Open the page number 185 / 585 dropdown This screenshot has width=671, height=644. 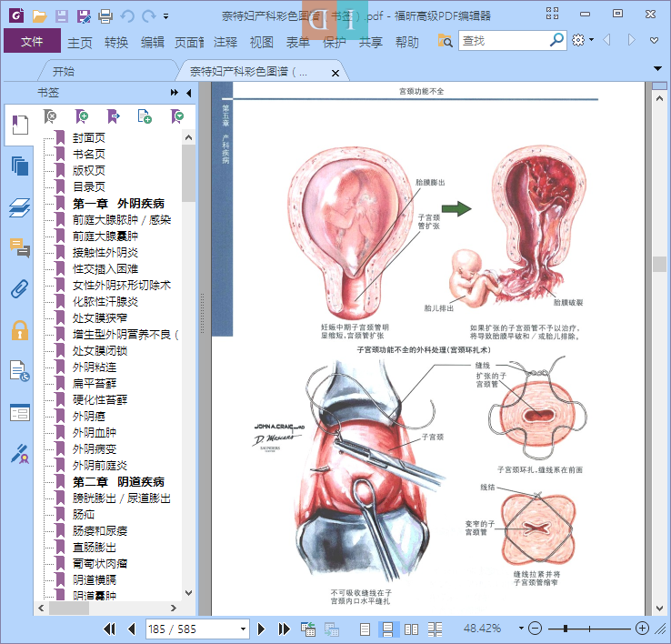pyautogui.click(x=243, y=629)
